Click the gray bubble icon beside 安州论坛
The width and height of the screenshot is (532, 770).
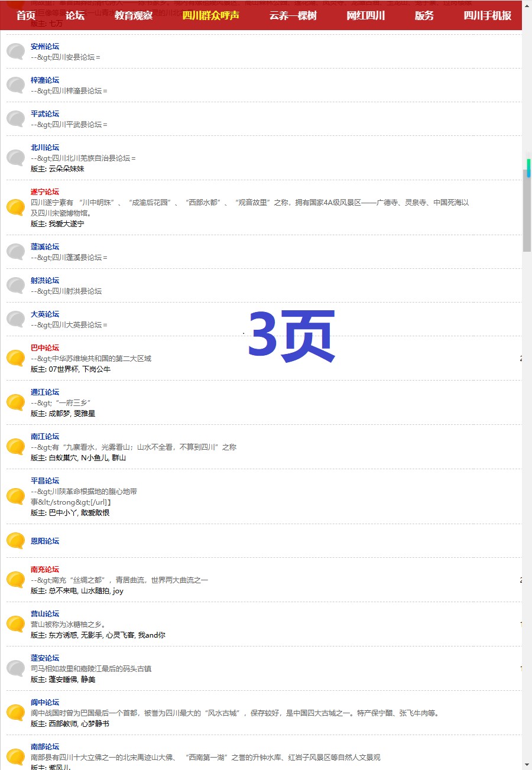(15, 51)
